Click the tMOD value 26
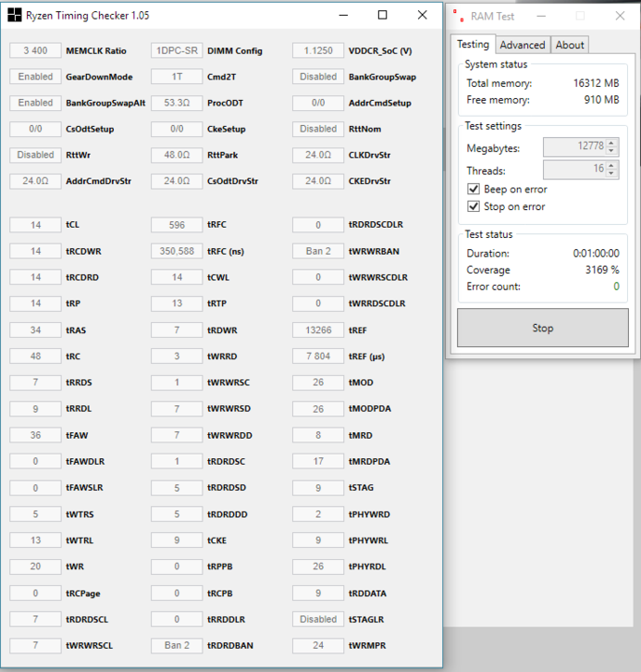Screen dimensions: 641x672 [318, 382]
